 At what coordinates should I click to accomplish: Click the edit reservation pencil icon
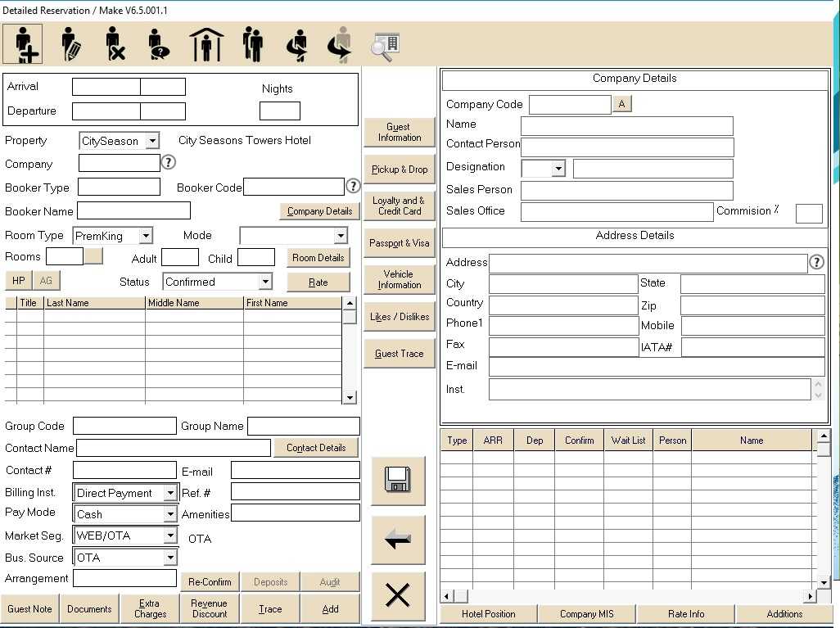click(x=71, y=44)
